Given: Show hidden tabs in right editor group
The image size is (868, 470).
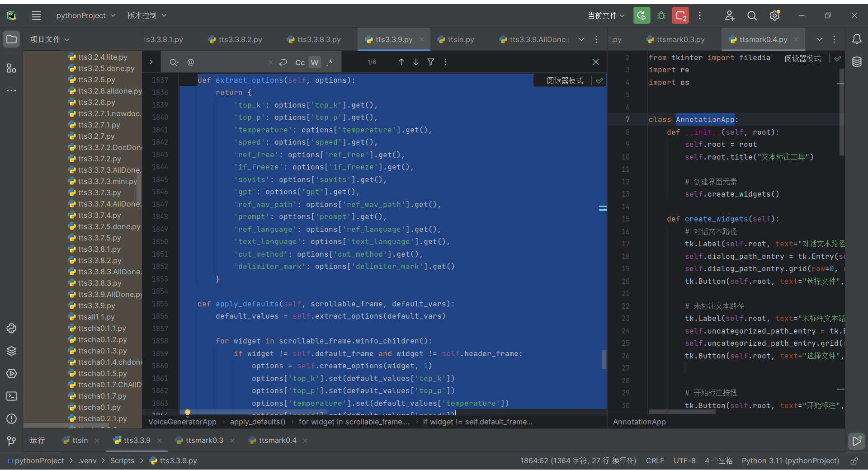Looking at the screenshot, I should tap(819, 39).
